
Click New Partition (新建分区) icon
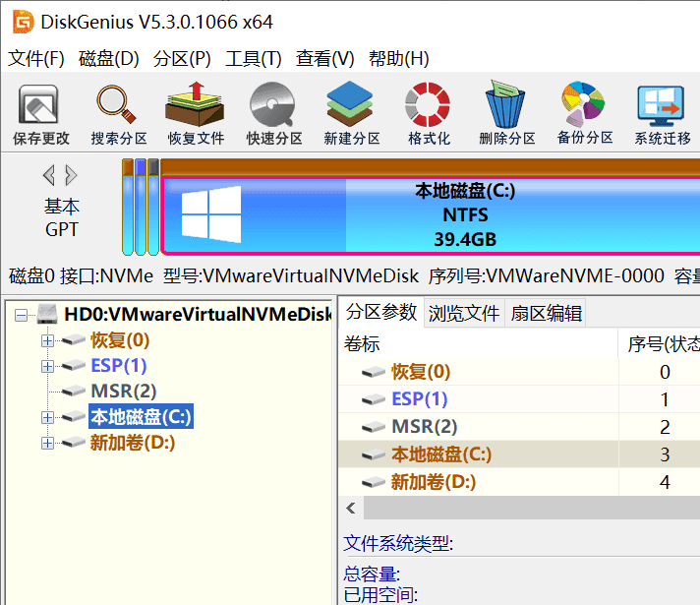351,114
